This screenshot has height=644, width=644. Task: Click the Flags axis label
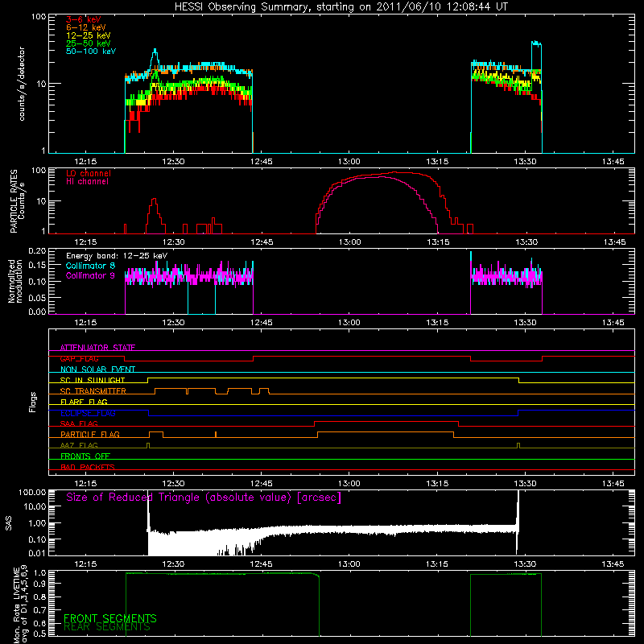pyautogui.click(x=33, y=402)
